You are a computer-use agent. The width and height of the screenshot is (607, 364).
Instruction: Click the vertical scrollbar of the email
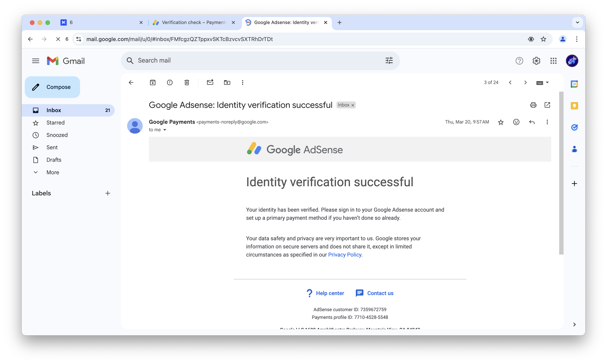pyautogui.click(x=561, y=173)
